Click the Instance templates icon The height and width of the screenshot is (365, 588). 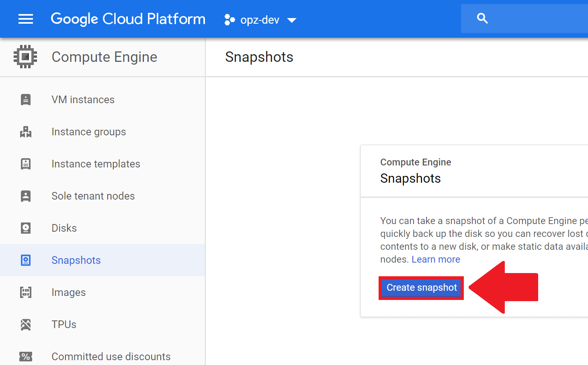pos(26,164)
